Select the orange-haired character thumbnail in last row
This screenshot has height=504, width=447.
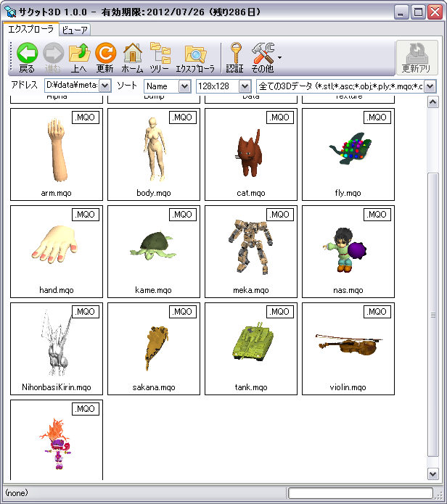(x=57, y=440)
